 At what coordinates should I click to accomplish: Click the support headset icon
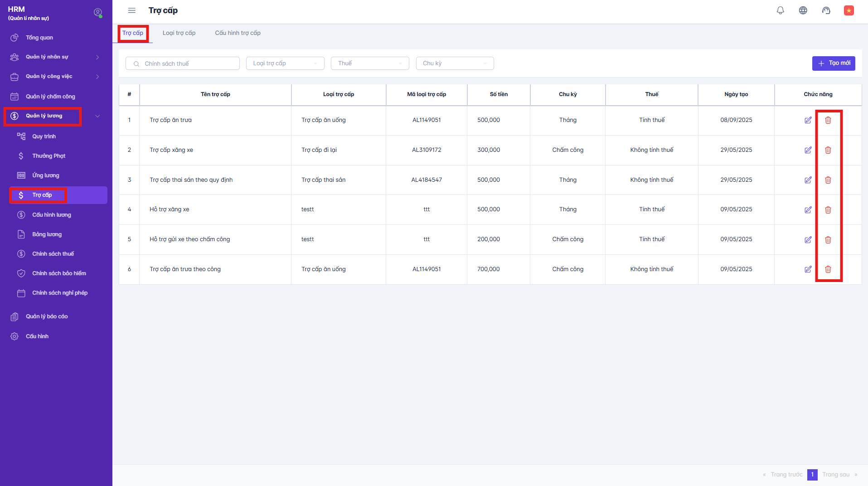[x=826, y=10]
